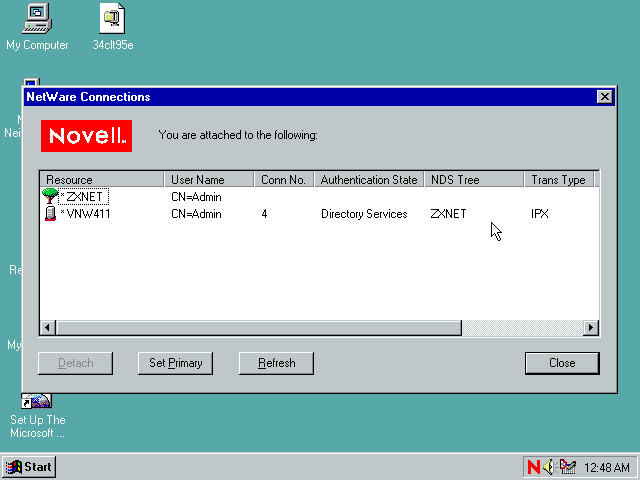Click the NDS Tree column header
The height and width of the screenshot is (480, 640).
pos(474,180)
